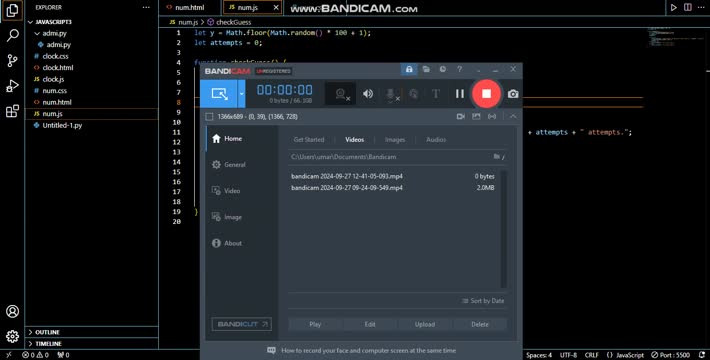Toggle the webcam overlay in Bandicam
The height and width of the screenshot is (360, 710).
[x=342, y=94]
